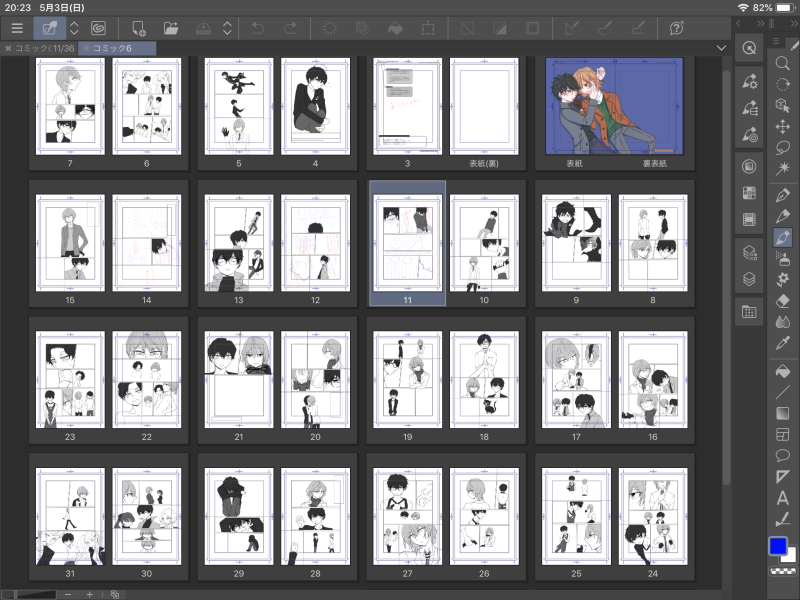Open the color cover thumbnail 表紙
Screen dimensions: 800x600
614,106
